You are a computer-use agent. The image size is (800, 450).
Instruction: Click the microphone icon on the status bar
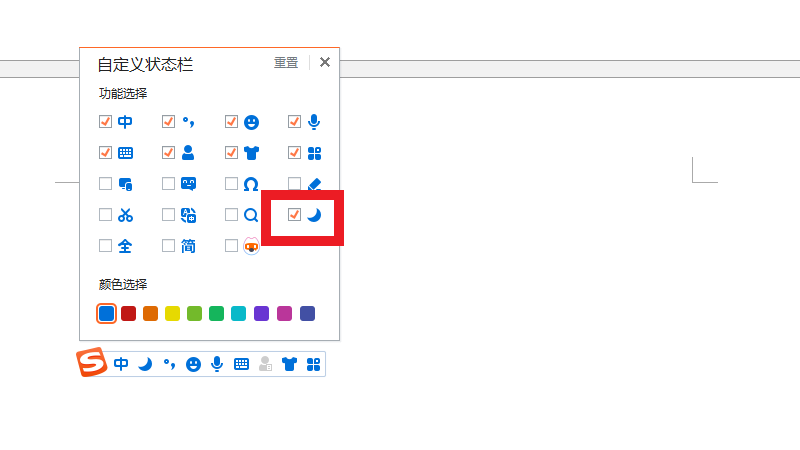(217, 364)
